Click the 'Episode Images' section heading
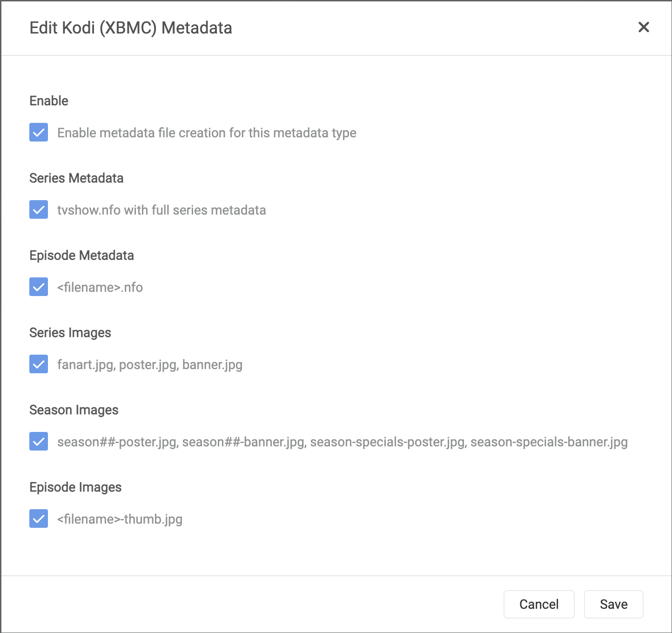The height and width of the screenshot is (633, 672). 75,487
